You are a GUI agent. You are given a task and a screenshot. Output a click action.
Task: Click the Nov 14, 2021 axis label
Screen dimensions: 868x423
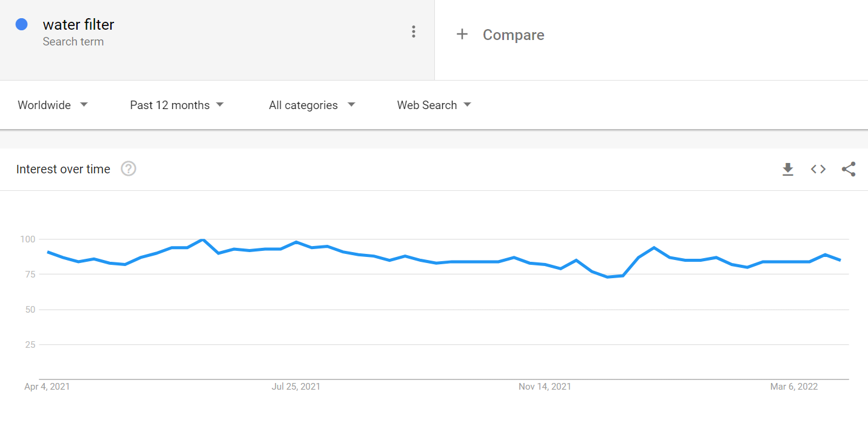545,387
